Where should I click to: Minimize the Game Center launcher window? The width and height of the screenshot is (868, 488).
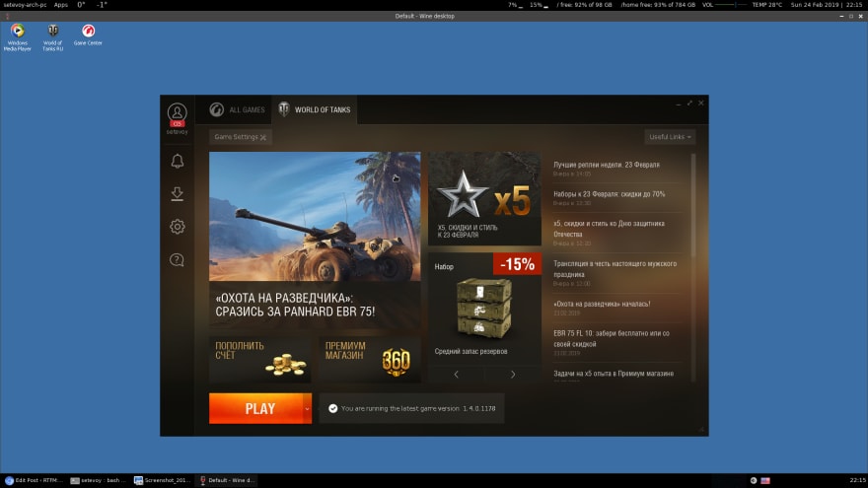679,104
